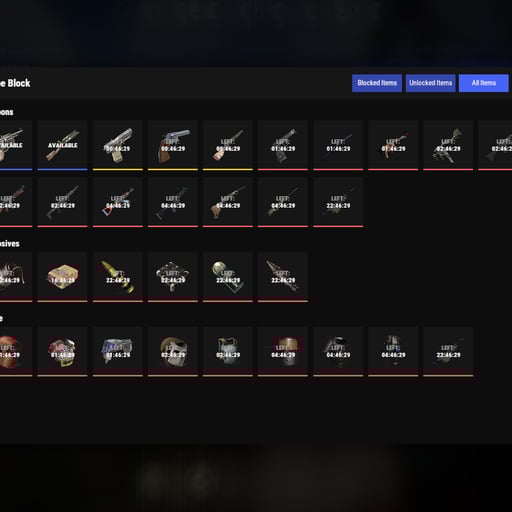Select the green grenade explosive tile
The height and width of the screenshot is (512, 512).
[228, 277]
